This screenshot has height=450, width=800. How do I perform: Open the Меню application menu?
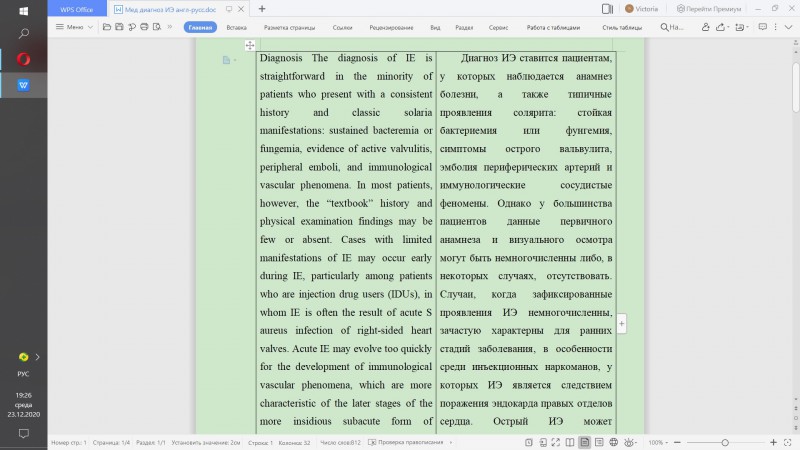pyautogui.click(x=69, y=27)
